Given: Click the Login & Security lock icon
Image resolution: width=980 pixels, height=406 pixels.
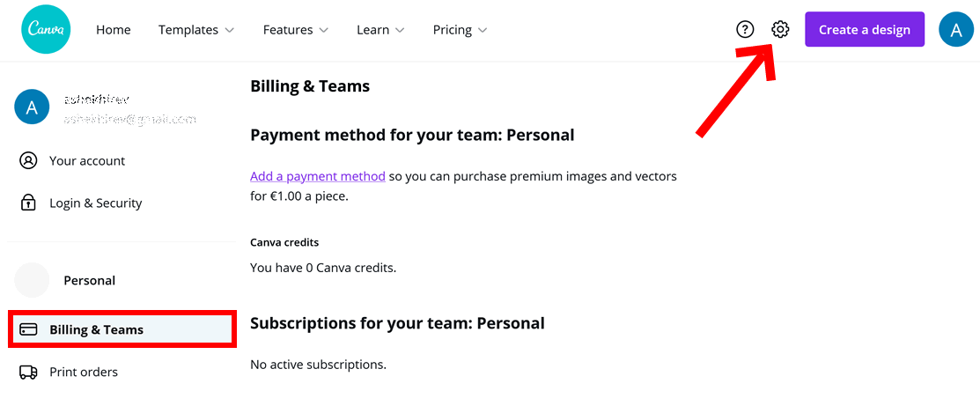Looking at the screenshot, I should [x=28, y=203].
